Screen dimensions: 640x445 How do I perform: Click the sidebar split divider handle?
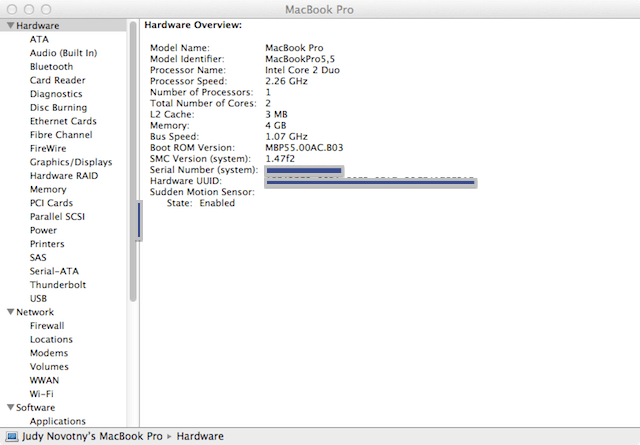coord(139,221)
